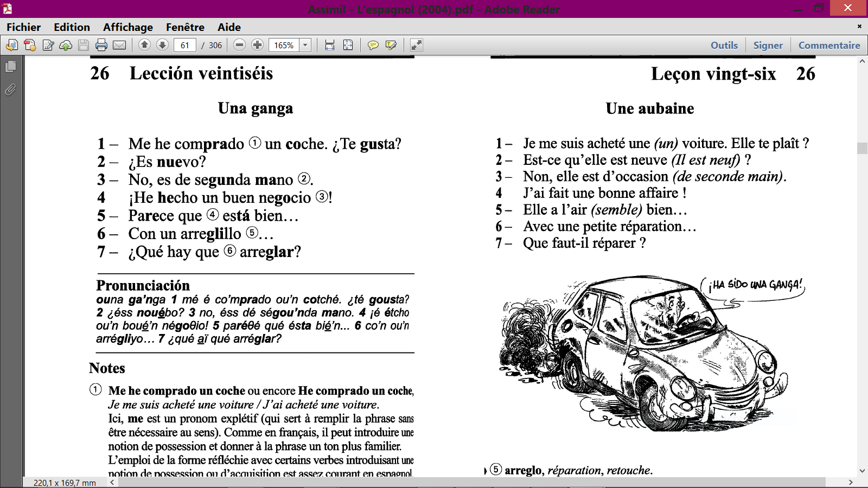The height and width of the screenshot is (488, 868).
Task: Show page thumbnails panel in sidebar
Action: pos(10,66)
